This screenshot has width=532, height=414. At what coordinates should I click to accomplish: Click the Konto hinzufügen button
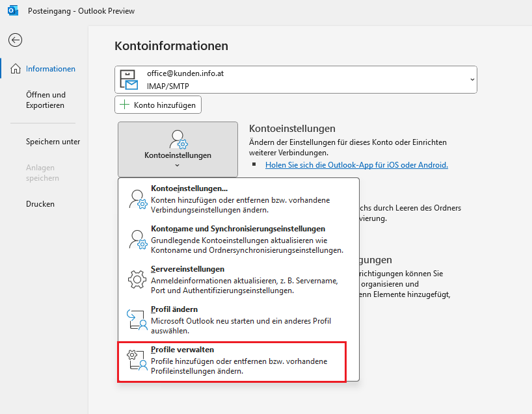click(158, 105)
